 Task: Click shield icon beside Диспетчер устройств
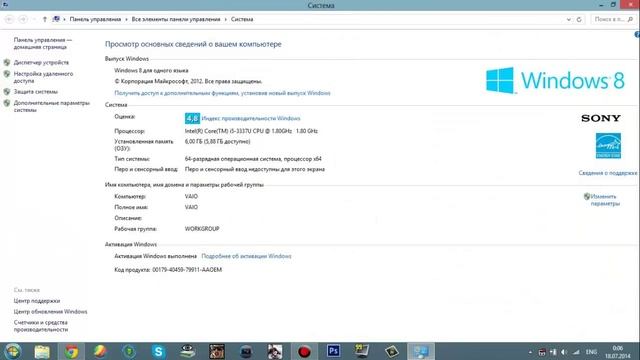click(7, 62)
